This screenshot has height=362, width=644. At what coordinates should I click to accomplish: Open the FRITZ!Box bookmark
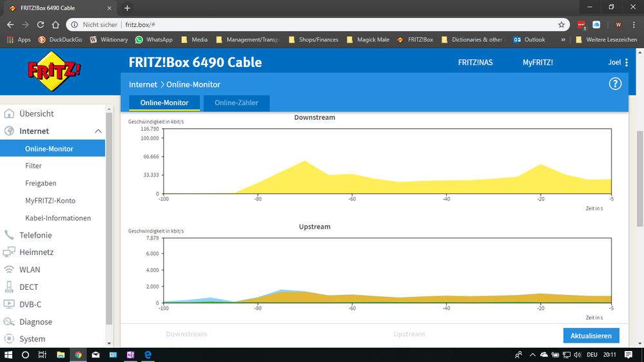coord(415,40)
